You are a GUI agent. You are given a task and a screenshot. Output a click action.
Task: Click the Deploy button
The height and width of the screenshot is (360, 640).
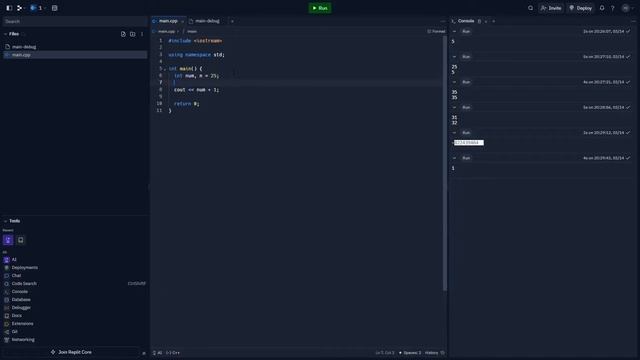580,8
